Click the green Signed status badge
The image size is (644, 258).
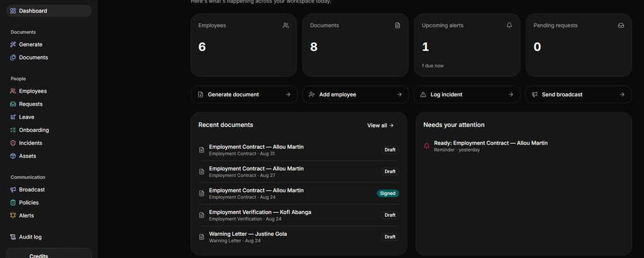click(387, 193)
